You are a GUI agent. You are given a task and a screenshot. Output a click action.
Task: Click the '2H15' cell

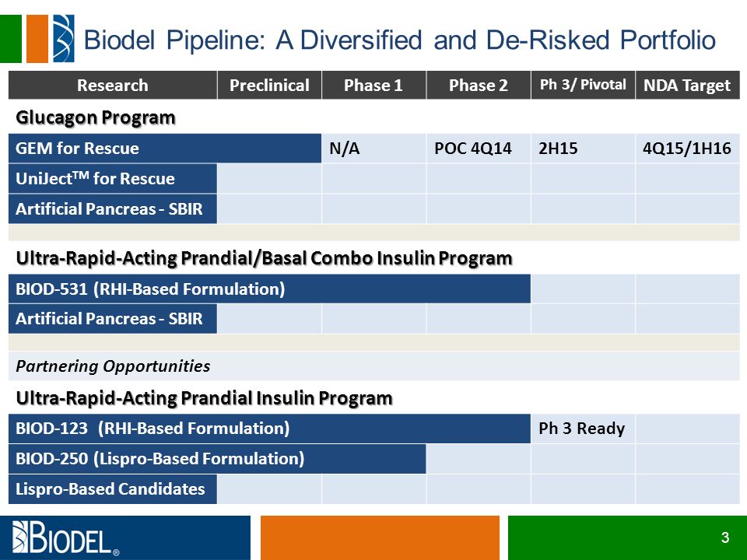[583, 148]
